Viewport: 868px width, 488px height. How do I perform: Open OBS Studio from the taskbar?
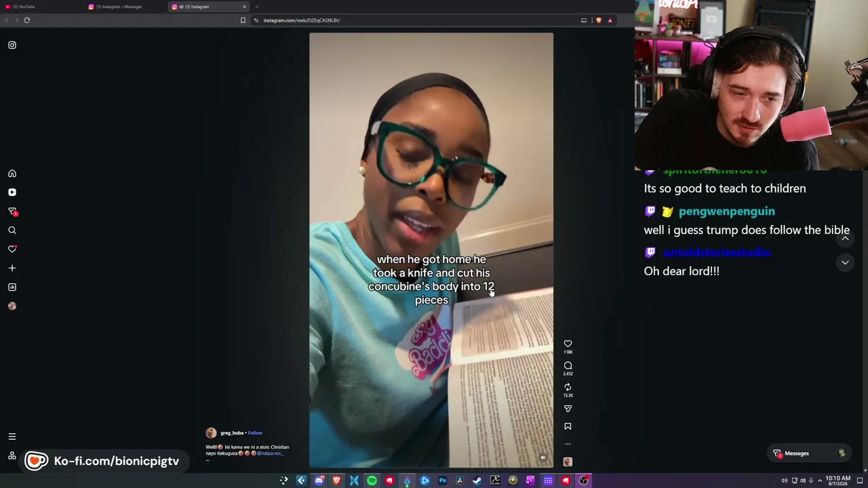pyautogui.click(x=583, y=481)
